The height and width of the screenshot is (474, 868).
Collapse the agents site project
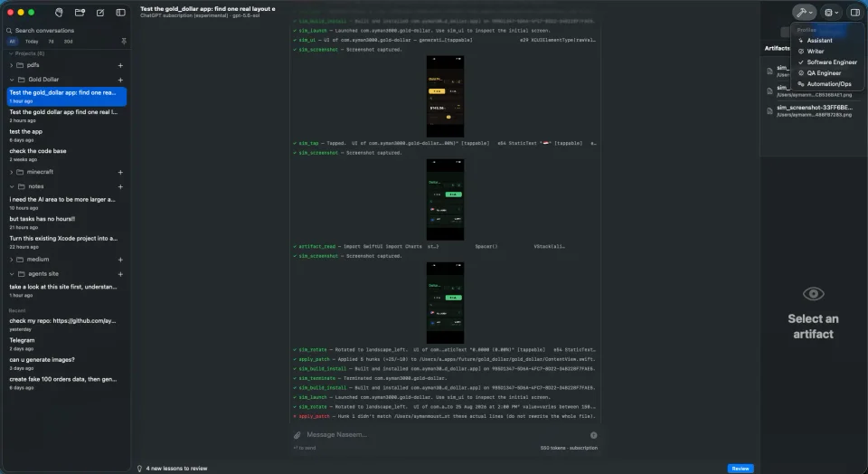pos(12,274)
